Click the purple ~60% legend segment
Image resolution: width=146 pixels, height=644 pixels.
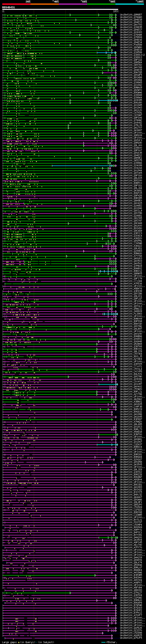73,4
